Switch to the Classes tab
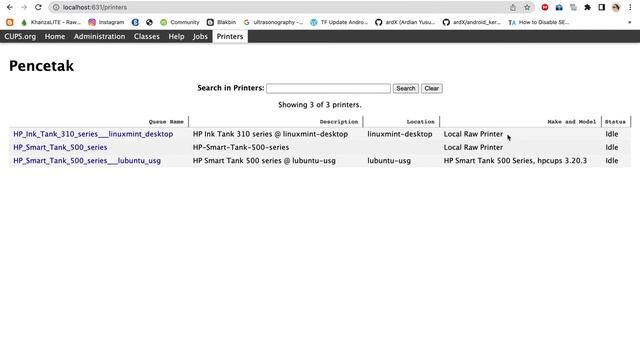Screen dimensions: 640x360 pos(147,36)
